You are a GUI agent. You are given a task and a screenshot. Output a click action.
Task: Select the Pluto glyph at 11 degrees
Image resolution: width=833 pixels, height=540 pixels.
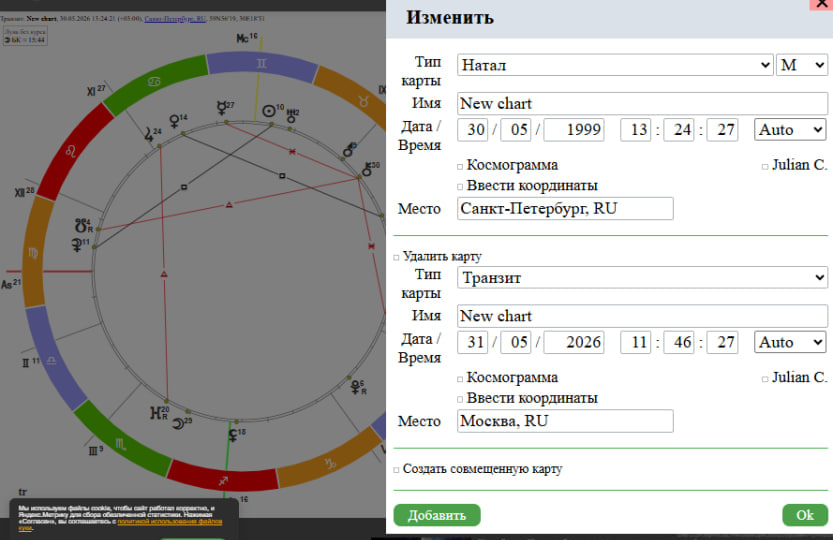point(77,244)
